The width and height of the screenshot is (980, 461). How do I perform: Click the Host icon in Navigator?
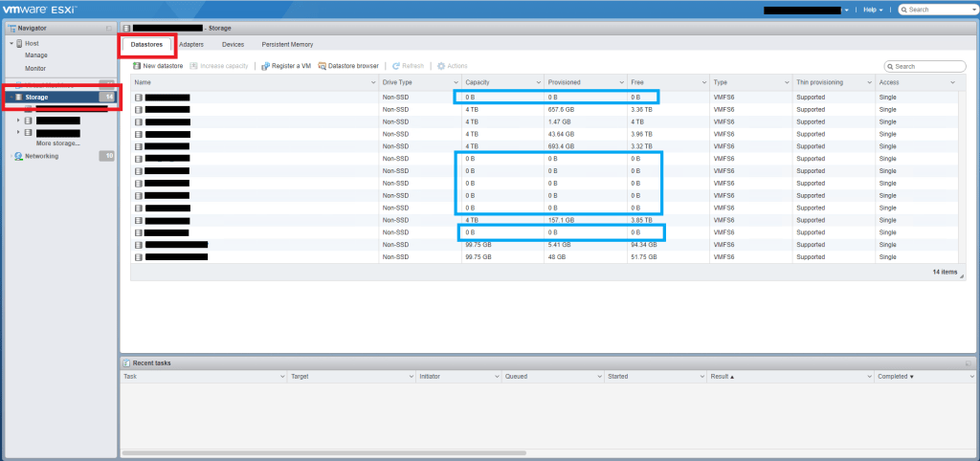(19, 44)
